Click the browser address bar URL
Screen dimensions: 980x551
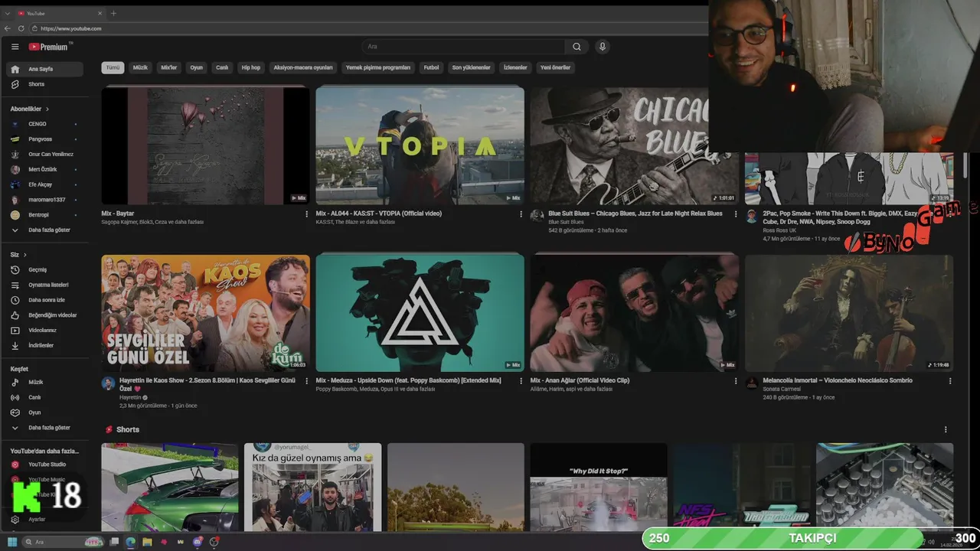click(x=71, y=28)
